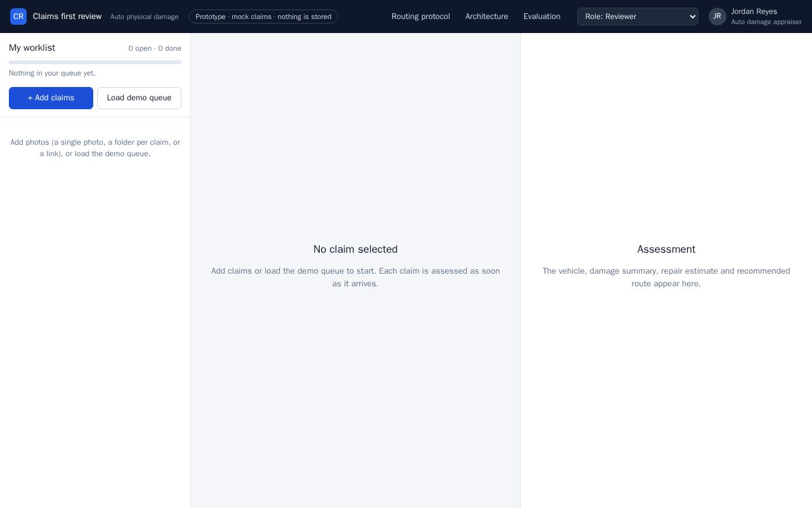Screen dimensions: 812x508
Task: Click the + Add claims button
Action: pyautogui.click(x=51, y=98)
